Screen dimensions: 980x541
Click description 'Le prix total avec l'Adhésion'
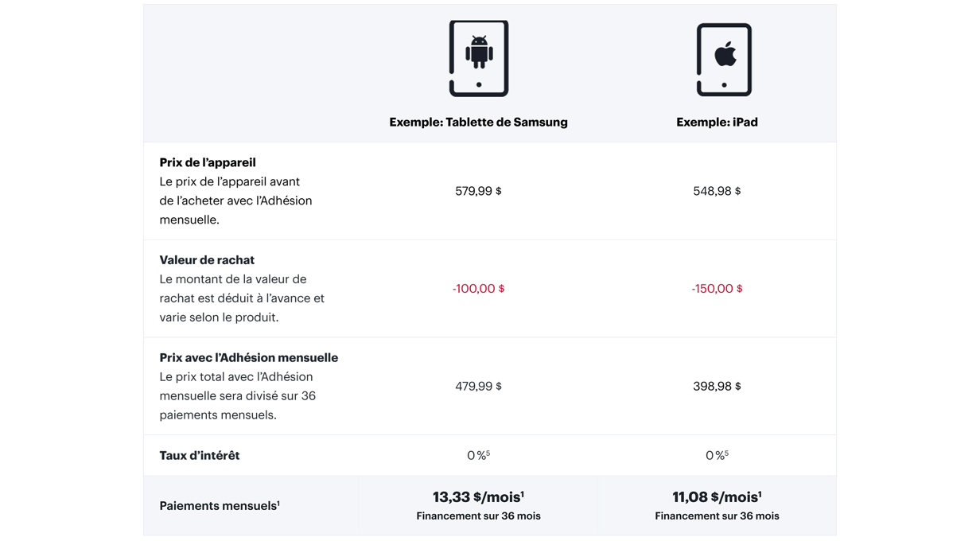tap(236, 377)
